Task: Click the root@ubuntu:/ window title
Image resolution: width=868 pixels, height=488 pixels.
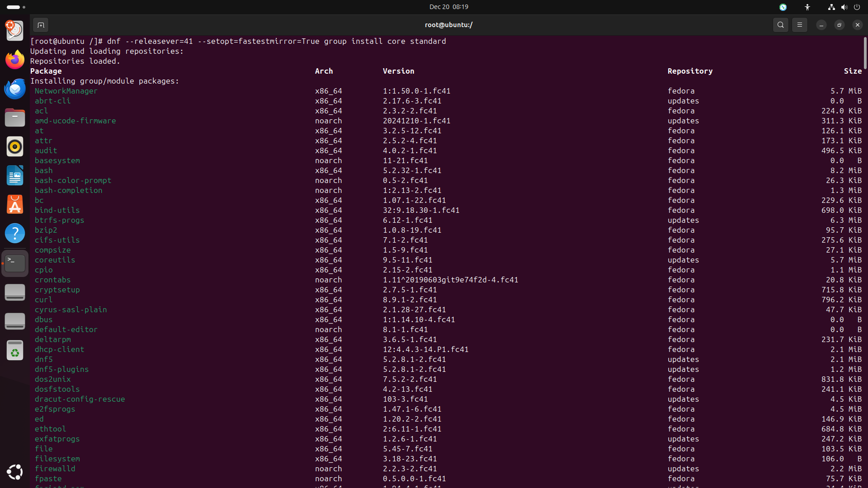Action: tap(448, 25)
